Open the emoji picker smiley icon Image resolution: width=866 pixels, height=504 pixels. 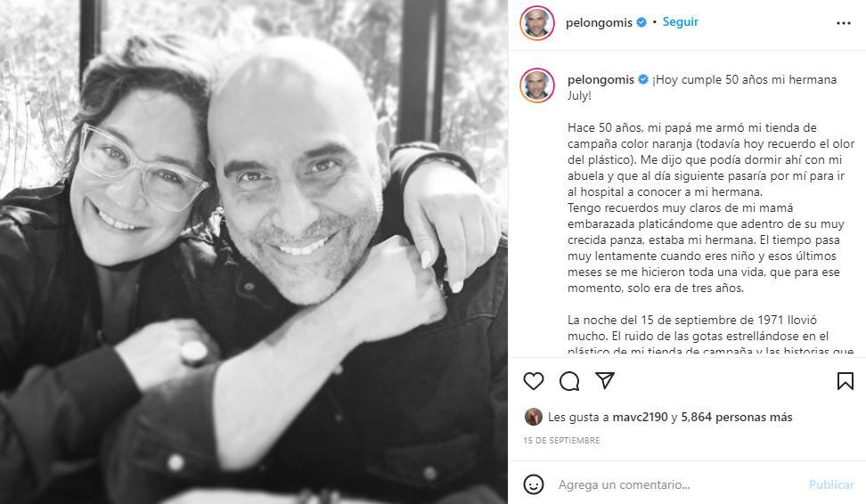click(x=534, y=484)
